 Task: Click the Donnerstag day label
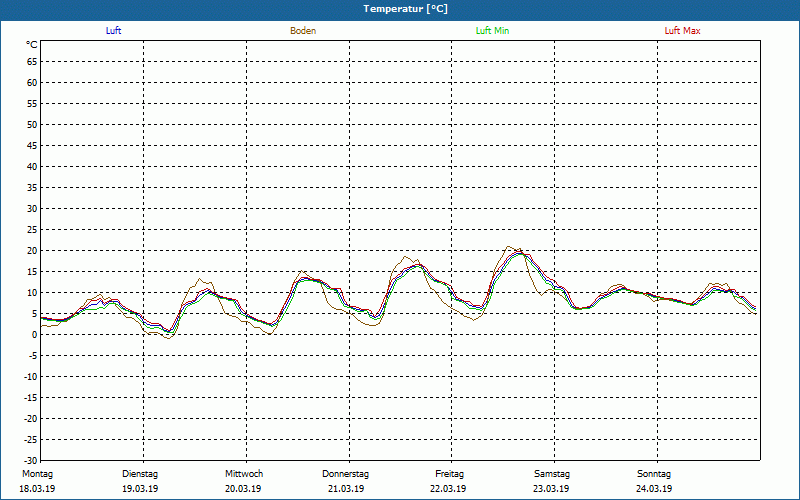pos(345,474)
